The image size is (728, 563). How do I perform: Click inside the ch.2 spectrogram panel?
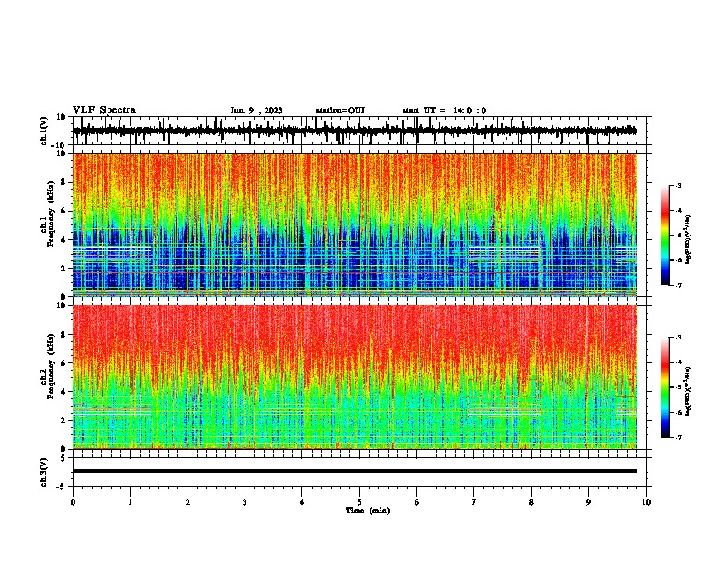354,377
